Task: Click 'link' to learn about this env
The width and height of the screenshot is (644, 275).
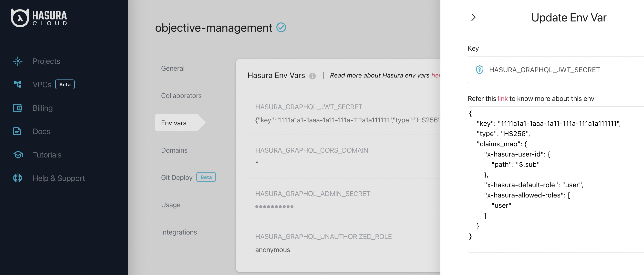Action: [502, 99]
